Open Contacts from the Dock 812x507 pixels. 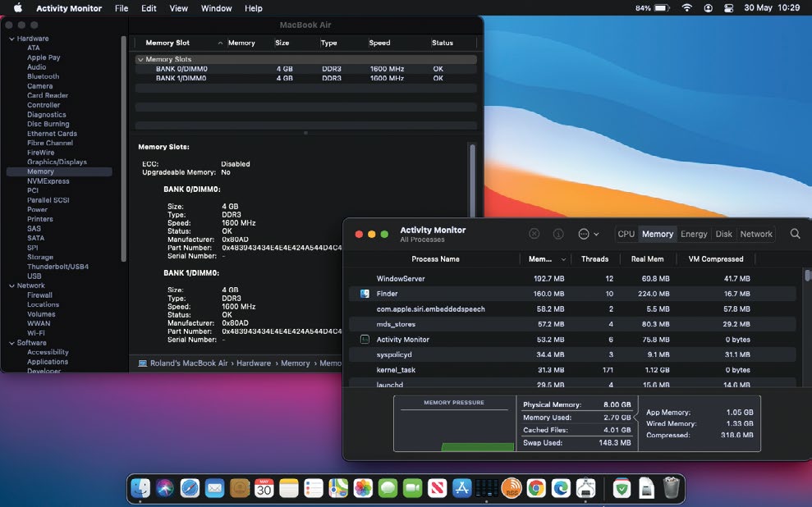239,487
